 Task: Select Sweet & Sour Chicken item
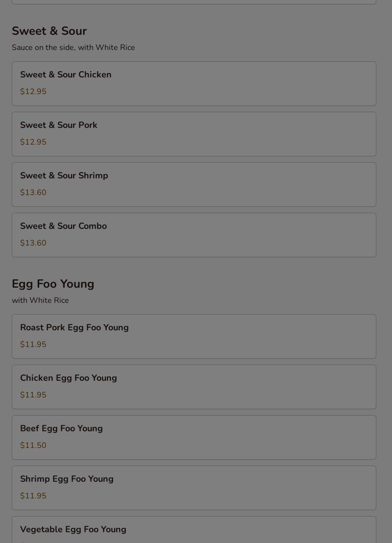click(x=66, y=75)
